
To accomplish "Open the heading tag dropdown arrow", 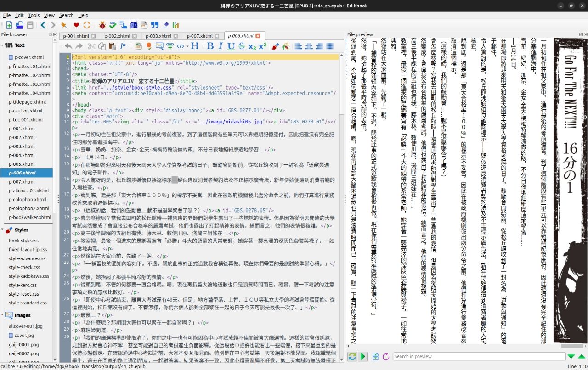I will click(187, 46).
